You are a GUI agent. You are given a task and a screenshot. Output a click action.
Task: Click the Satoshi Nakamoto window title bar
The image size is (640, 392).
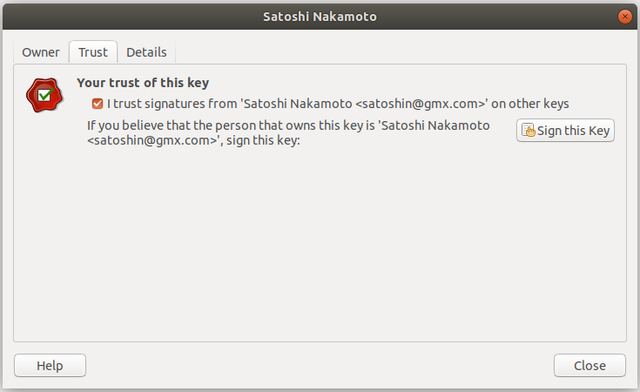coord(320,17)
